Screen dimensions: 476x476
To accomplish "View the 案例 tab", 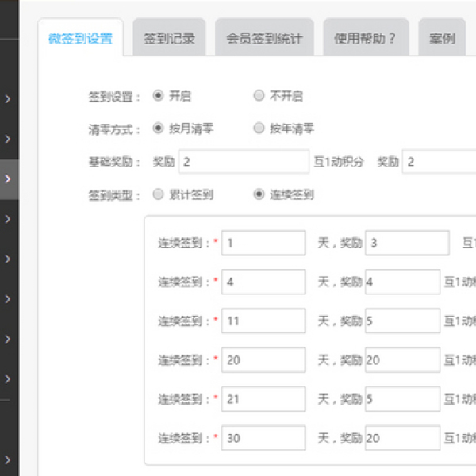I will pos(442,38).
